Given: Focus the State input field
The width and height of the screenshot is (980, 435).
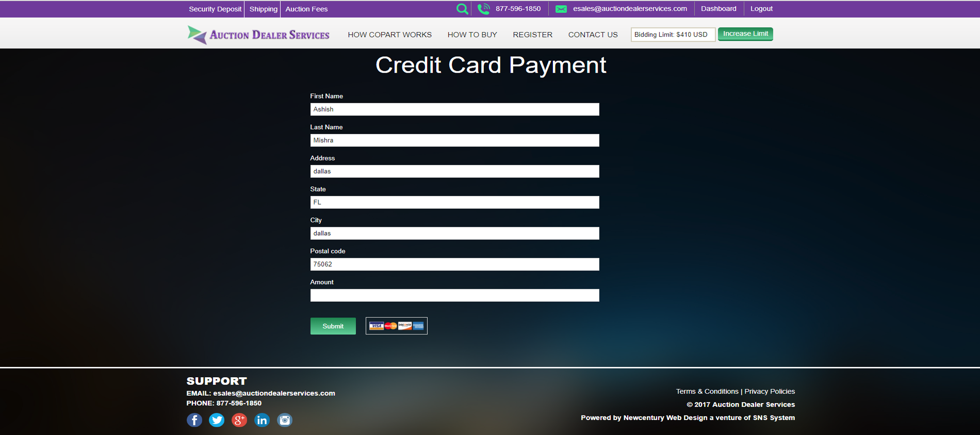Looking at the screenshot, I should [455, 202].
